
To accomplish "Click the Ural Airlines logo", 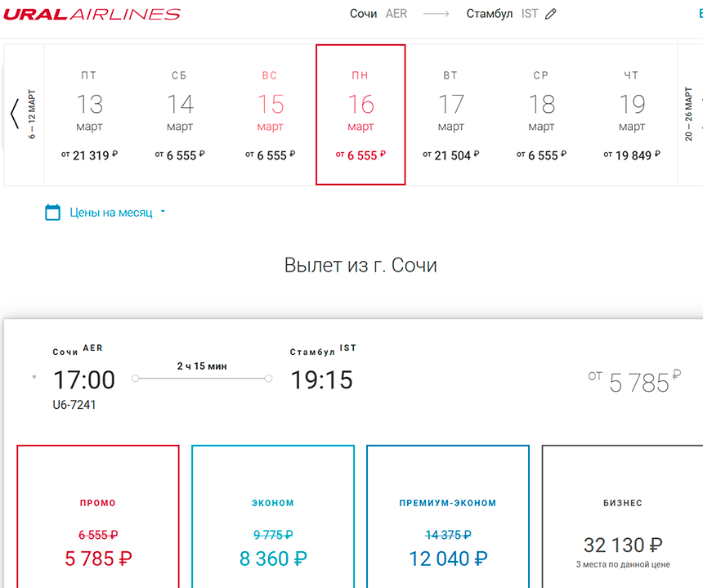I will [92, 14].
